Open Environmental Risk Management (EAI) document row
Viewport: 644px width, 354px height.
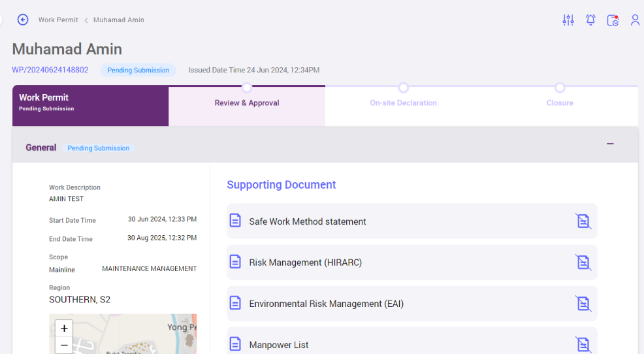(412, 304)
